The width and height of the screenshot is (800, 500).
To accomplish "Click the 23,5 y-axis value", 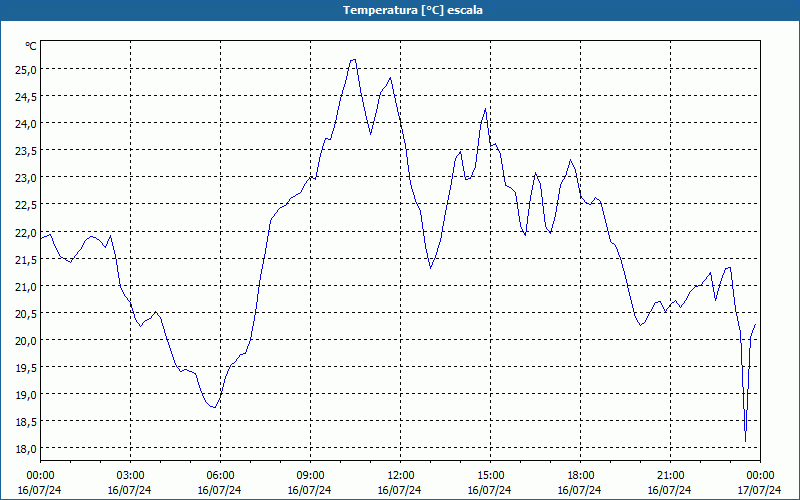I will click(26, 151).
